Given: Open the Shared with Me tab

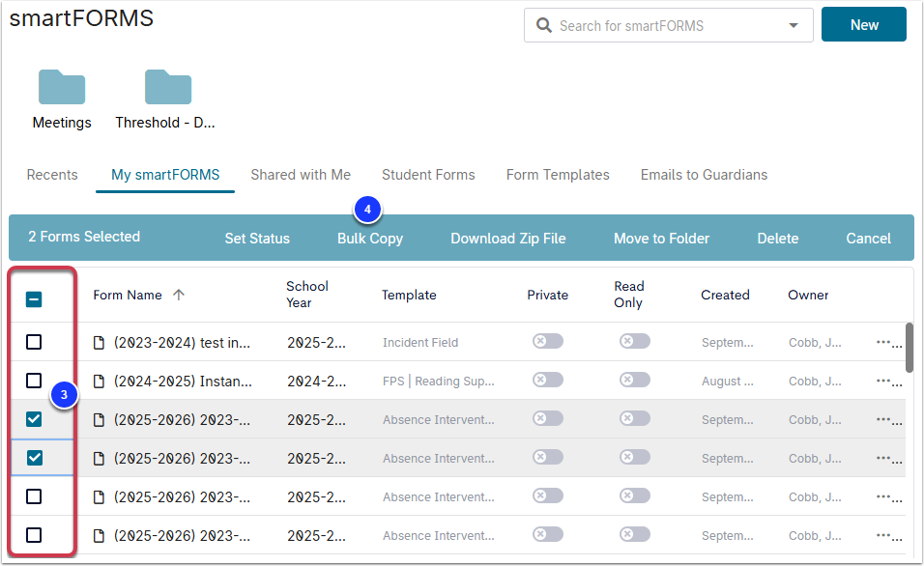Looking at the screenshot, I should [301, 175].
